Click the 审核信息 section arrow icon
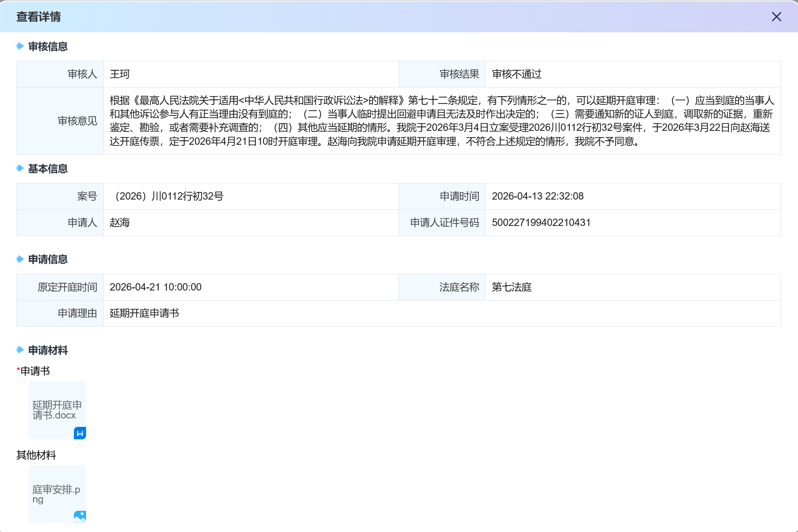Image resolution: width=798 pixels, height=532 pixels. (20, 46)
